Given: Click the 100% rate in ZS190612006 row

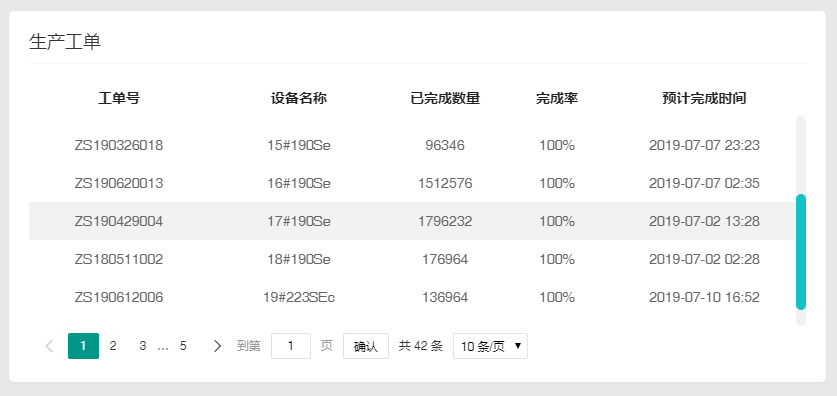Looking at the screenshot, I should (557, 297).
